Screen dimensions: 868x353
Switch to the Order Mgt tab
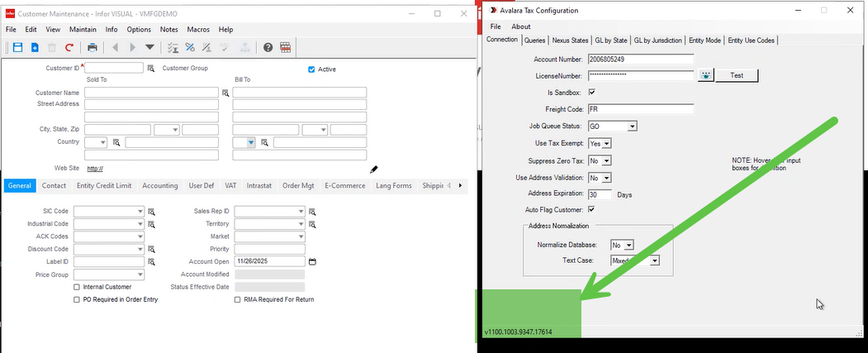298,186
